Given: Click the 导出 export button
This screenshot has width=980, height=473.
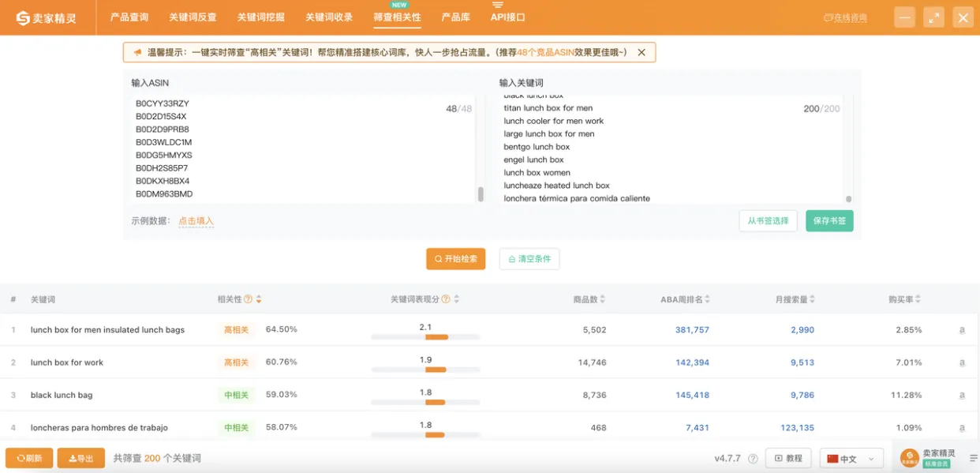Looking at the screenshot, I should click(80, 457).
